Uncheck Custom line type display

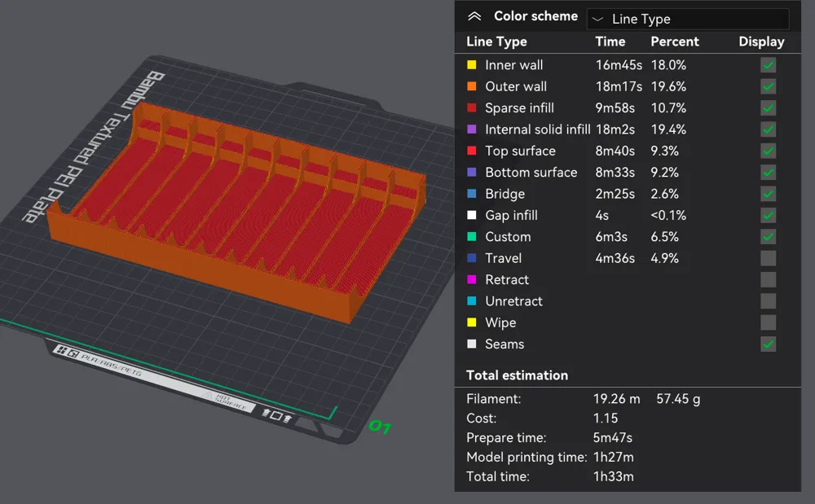(769, 237)
